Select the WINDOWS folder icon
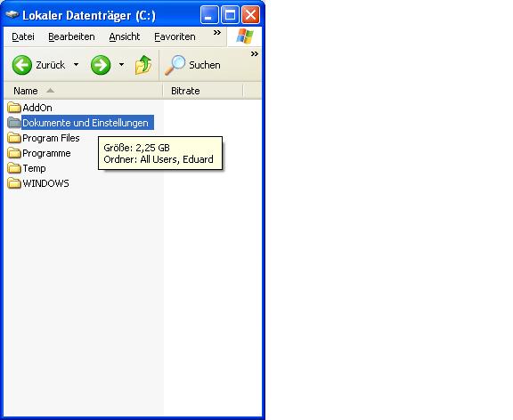 pyautogui.click(x=14, y=183)
